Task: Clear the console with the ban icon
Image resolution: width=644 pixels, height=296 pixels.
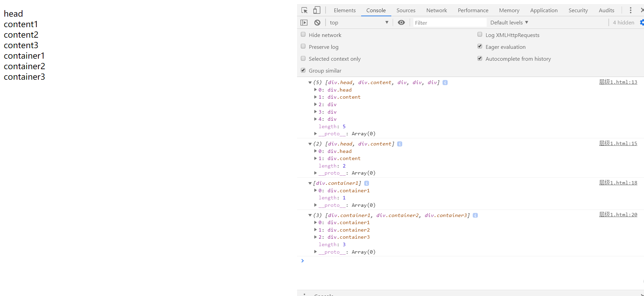Action: tap(317, 22)
